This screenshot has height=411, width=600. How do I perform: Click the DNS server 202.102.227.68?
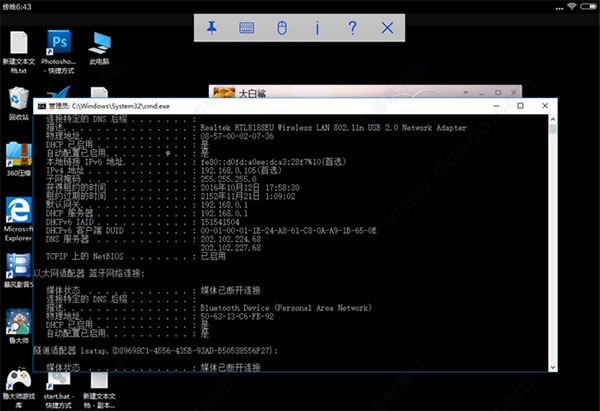(231, 248)
